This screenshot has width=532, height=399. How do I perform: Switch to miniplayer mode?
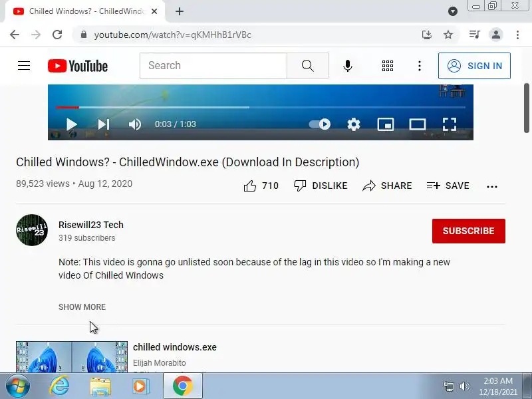coord(386,124)
